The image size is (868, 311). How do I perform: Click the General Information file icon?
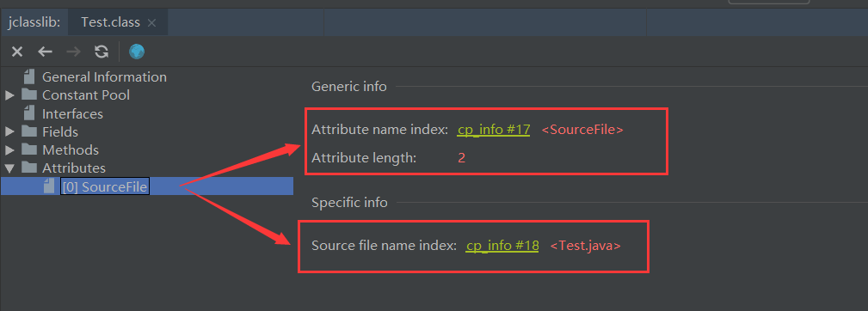point(29,76)
